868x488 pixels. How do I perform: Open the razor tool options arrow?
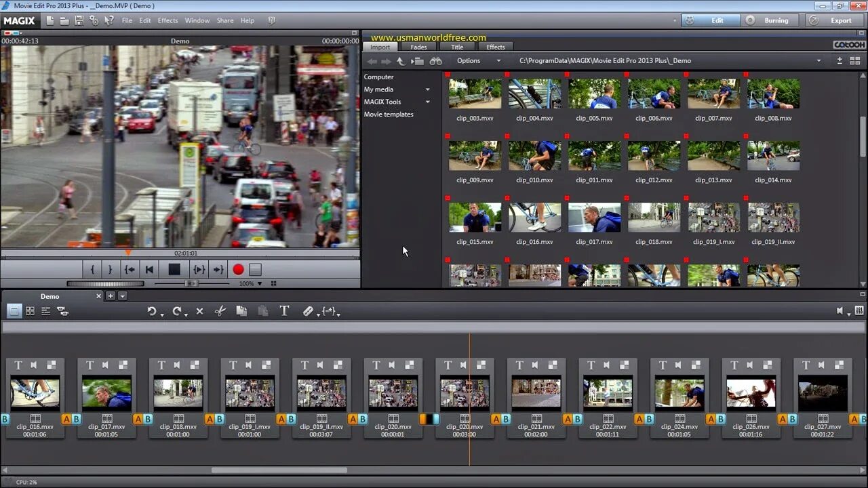click(318, 314)
